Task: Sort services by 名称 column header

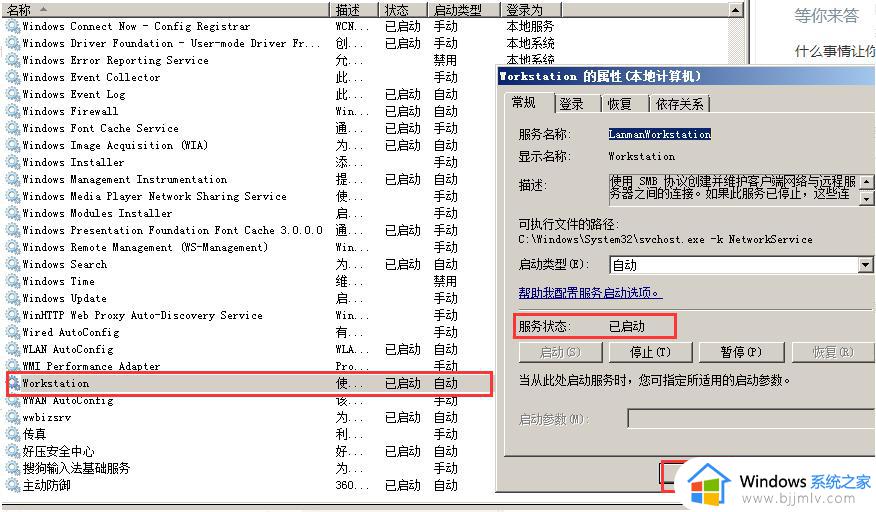Action: point(166,10)
